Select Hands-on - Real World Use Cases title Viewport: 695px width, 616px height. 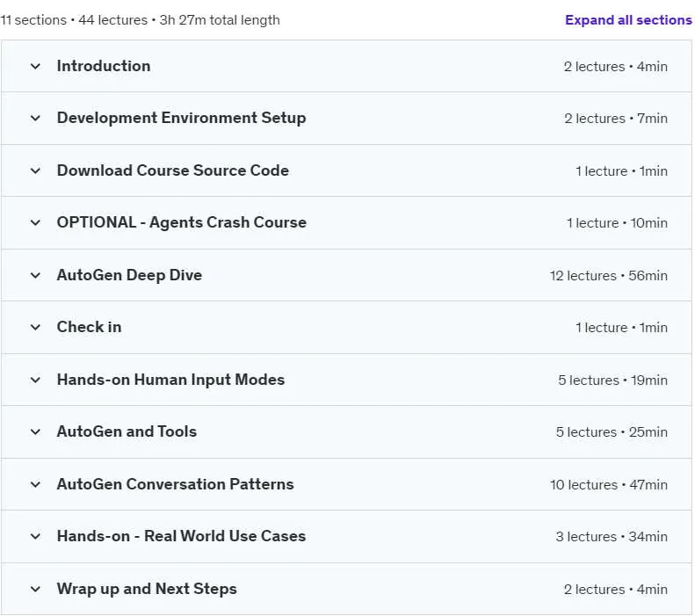click(181, 536)
